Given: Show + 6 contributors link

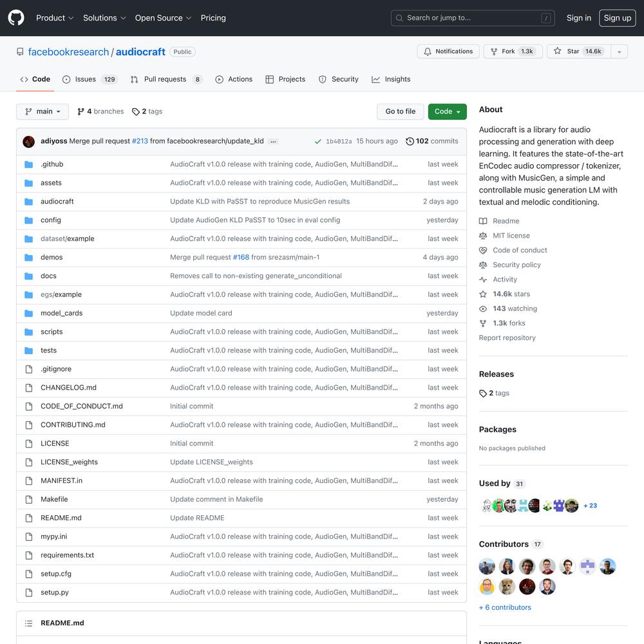Looking at the screenshot, I should [505, 607].
